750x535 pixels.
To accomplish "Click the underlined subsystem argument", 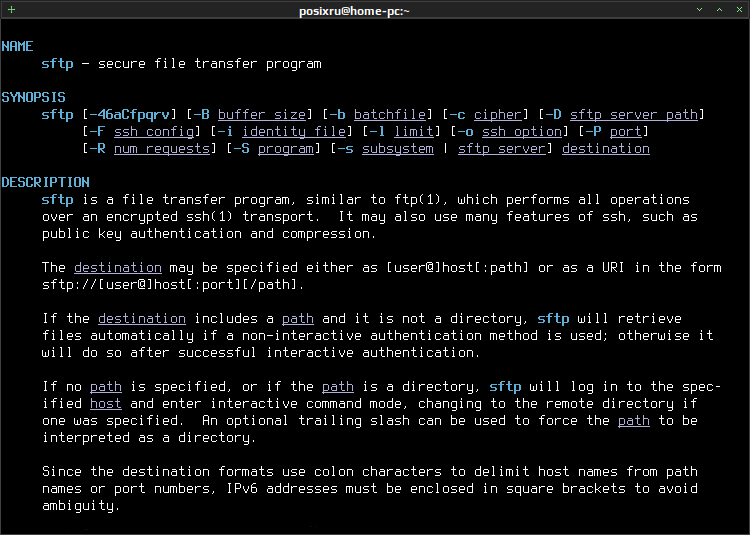I will [x=397, y=149].
